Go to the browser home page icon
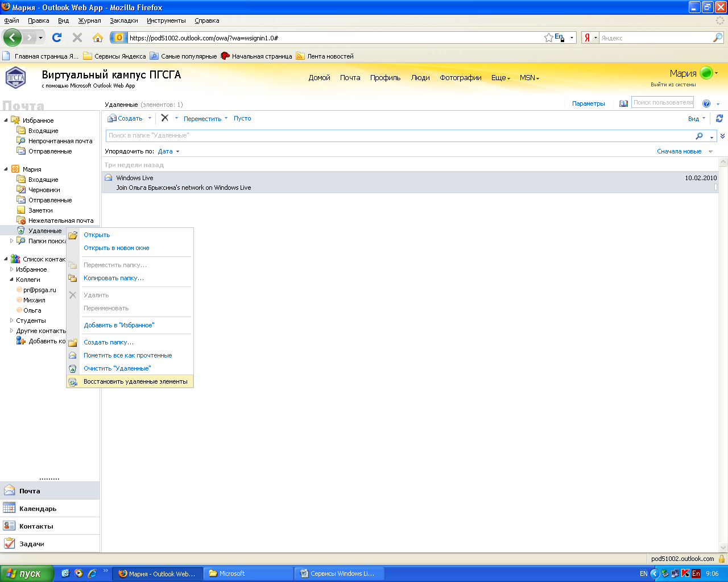728x582 pixels. pyautogui.click(x=98, y=38)
